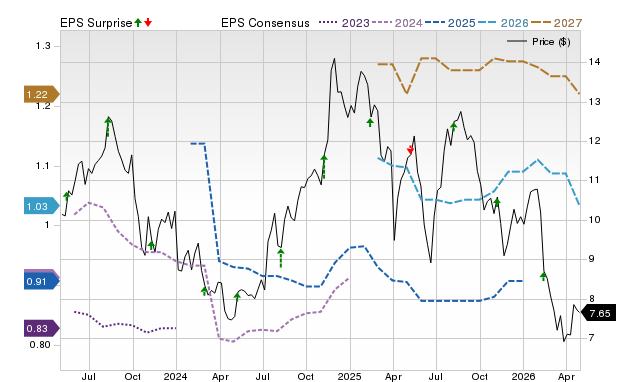Click the 10 label on the price axis
640x382 pixels.
click(594, 220)
